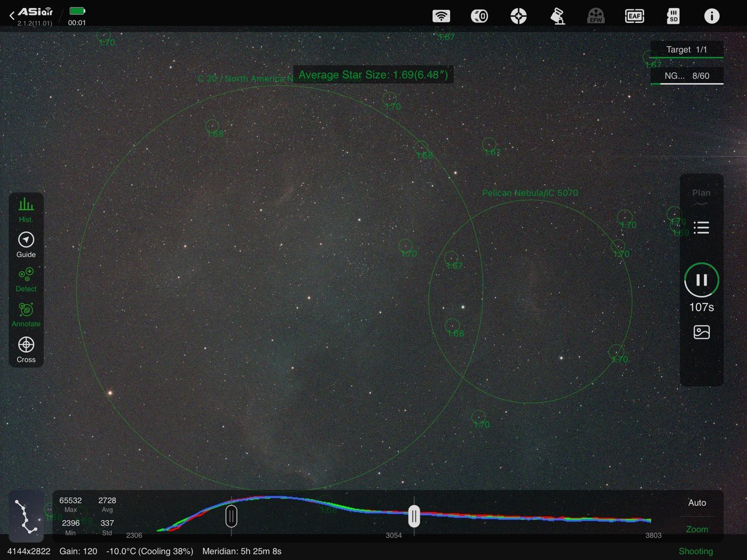Open the Wi-Fi settings icon
Screen dimensions: 747x560
pyautogui.click(x=441, y=16)
